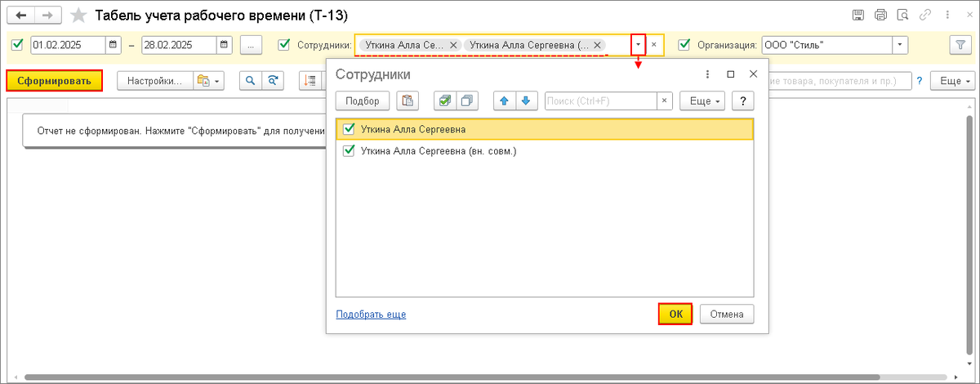Open the Еще menu in the dialog

click(x=702, y=101)
